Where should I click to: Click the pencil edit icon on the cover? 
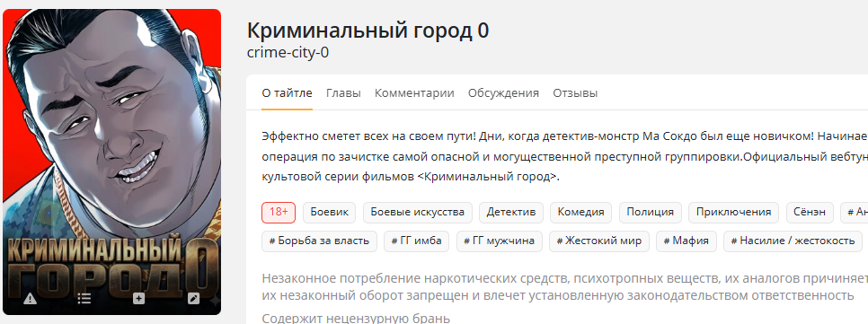(x=193, y=299)
